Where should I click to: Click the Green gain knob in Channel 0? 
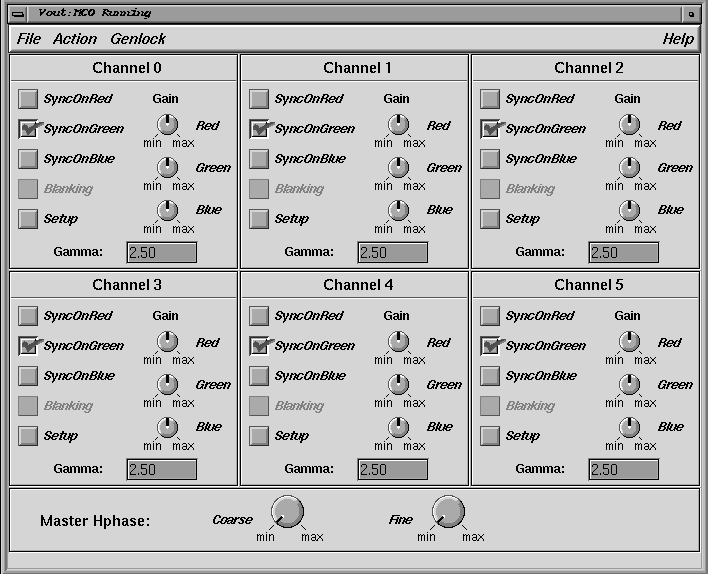click(x=168, y=168)
